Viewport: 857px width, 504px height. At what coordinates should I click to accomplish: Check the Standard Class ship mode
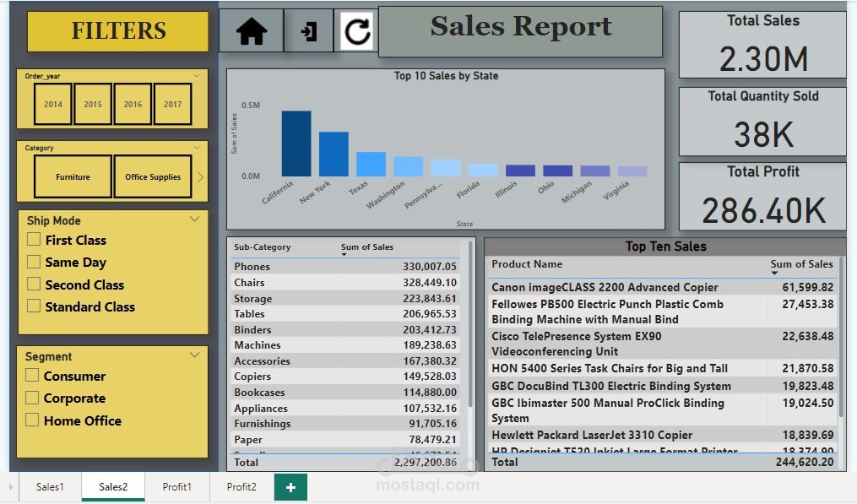[x=34, y=306]
